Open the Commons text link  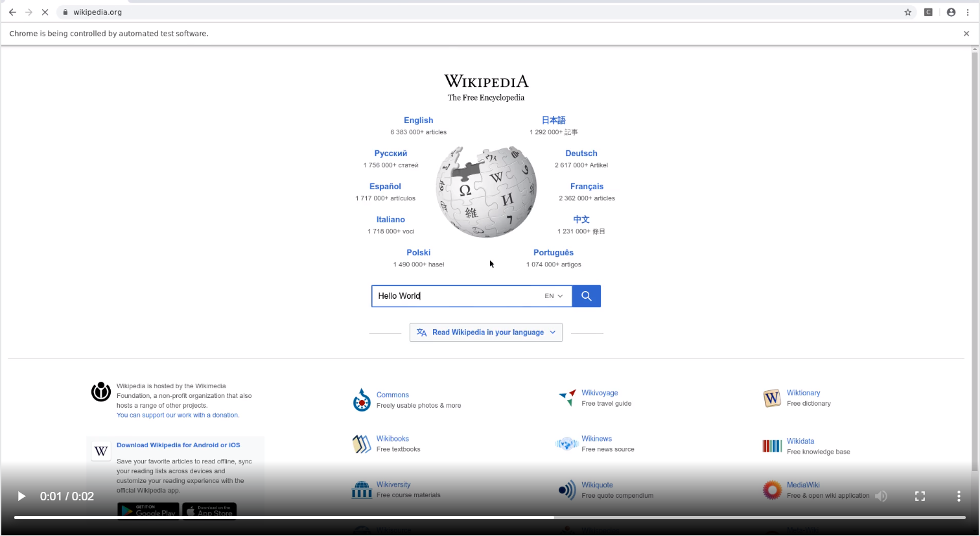point(393,395)
